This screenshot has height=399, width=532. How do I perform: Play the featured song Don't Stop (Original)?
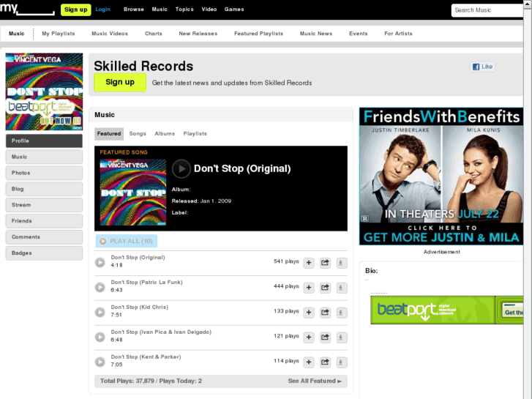(x=181, y=169)
